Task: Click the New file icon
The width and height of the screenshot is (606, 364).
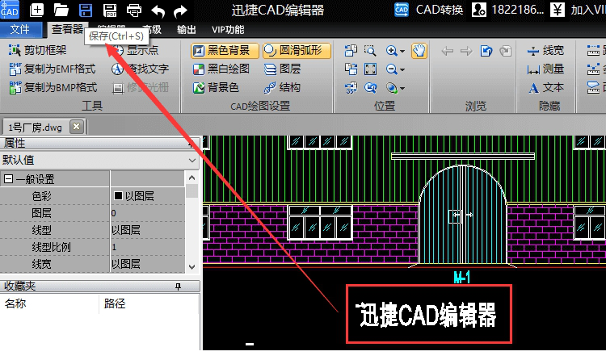Action: coord(36,9)
